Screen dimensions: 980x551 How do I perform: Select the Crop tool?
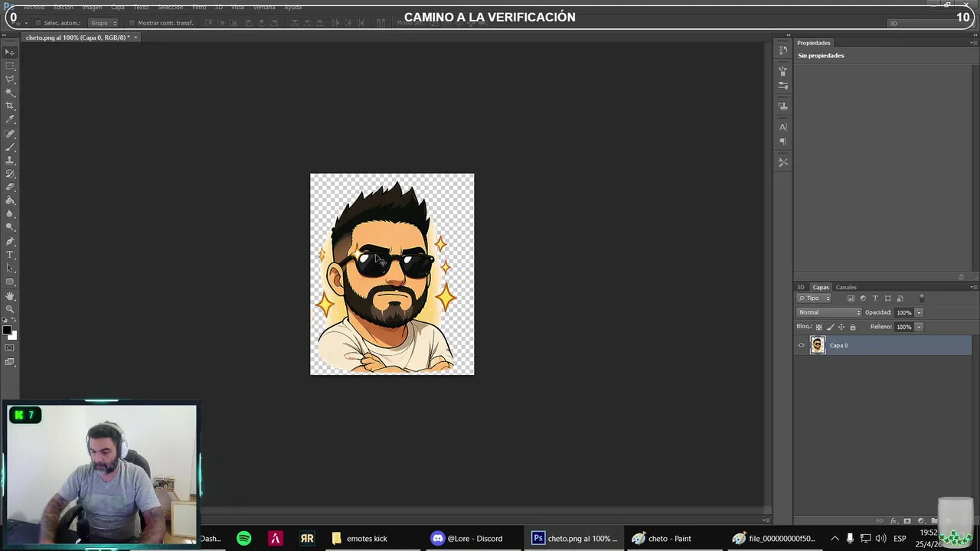pos(10,106)
